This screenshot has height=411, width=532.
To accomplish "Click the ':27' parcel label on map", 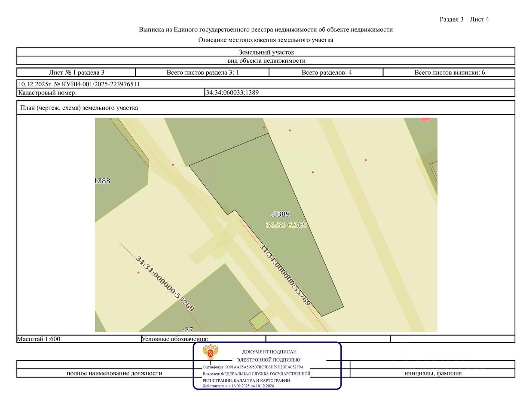I will (188, 329).
